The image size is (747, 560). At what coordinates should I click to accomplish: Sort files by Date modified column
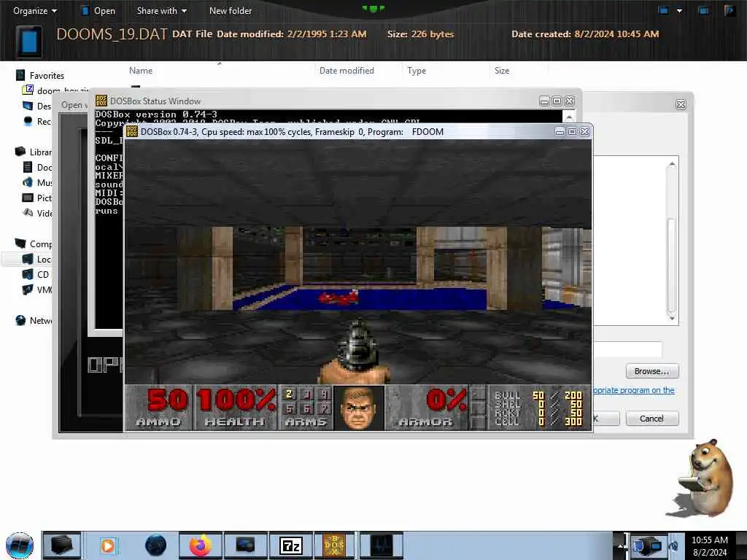pos(347,71)
